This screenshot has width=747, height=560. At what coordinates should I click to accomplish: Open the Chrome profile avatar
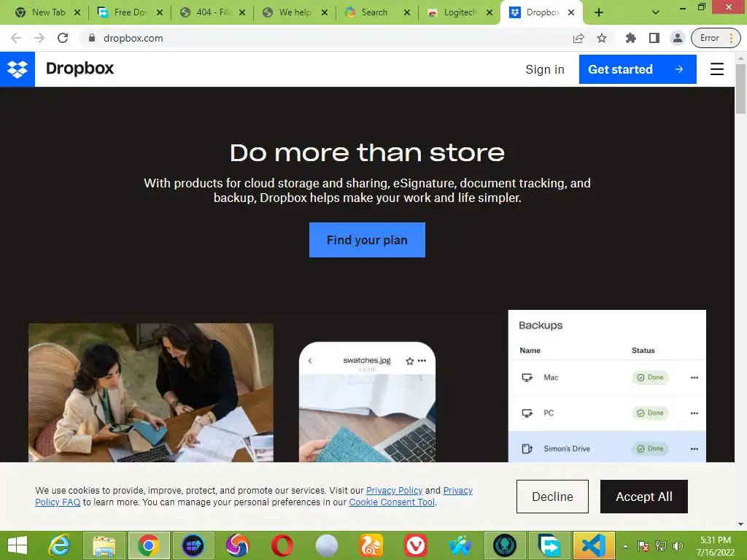pos(677,38)
